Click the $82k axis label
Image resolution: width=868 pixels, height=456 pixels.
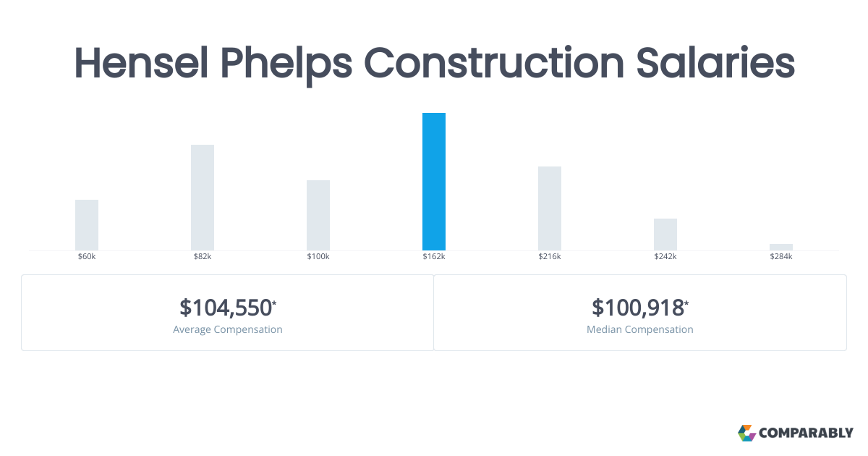pyautogui.click(x=203, y=257)
